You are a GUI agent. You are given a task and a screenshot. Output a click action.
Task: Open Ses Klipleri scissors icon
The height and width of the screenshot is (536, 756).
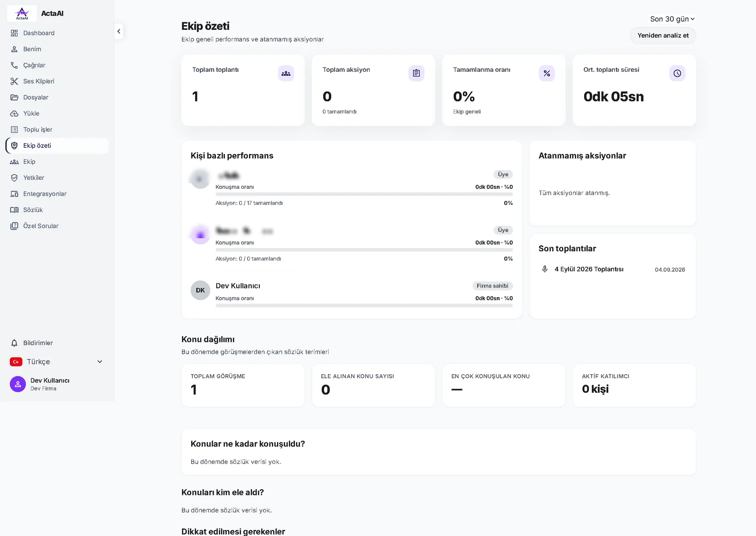(x=14, y=81)
